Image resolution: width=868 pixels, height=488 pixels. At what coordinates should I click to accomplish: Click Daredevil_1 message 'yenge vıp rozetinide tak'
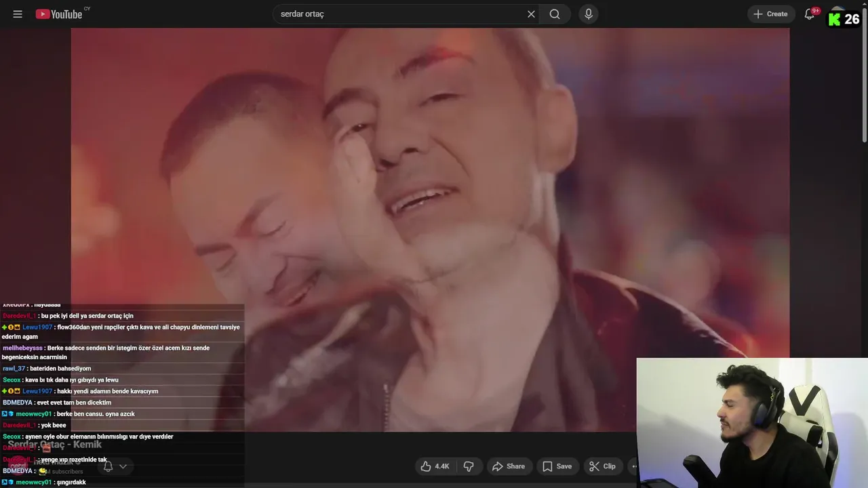[x=55, y=460]
